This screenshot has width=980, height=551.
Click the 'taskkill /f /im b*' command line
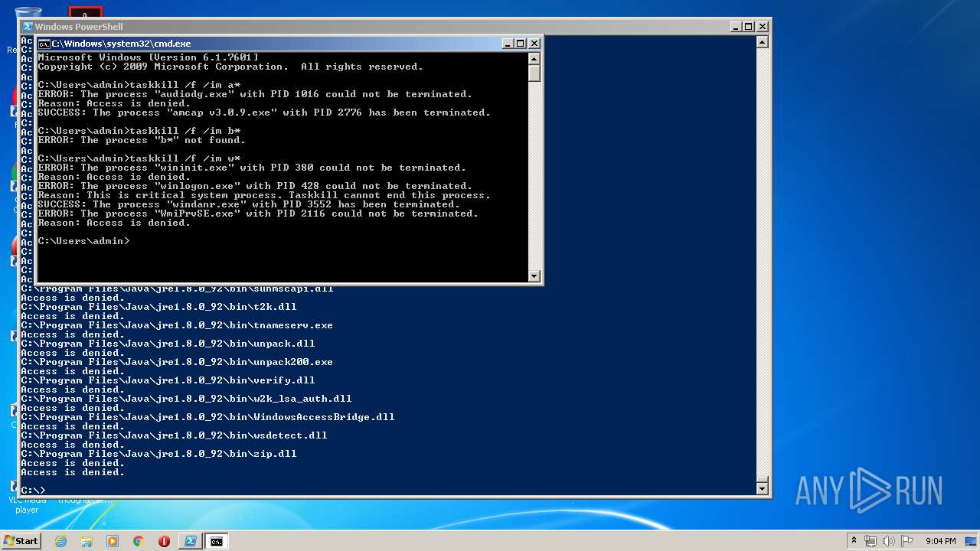click(139, 131)
